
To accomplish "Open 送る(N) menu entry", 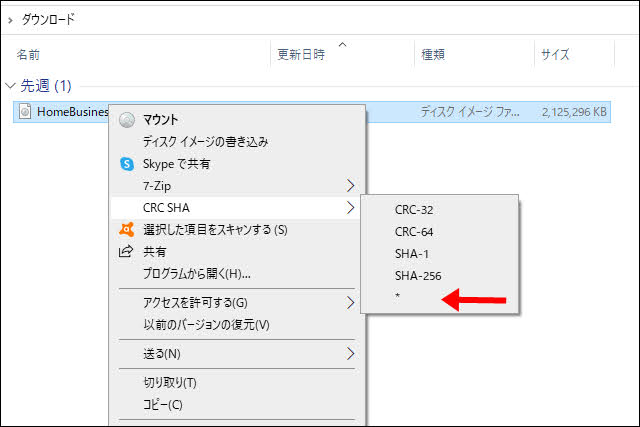I will pos(237,354).
